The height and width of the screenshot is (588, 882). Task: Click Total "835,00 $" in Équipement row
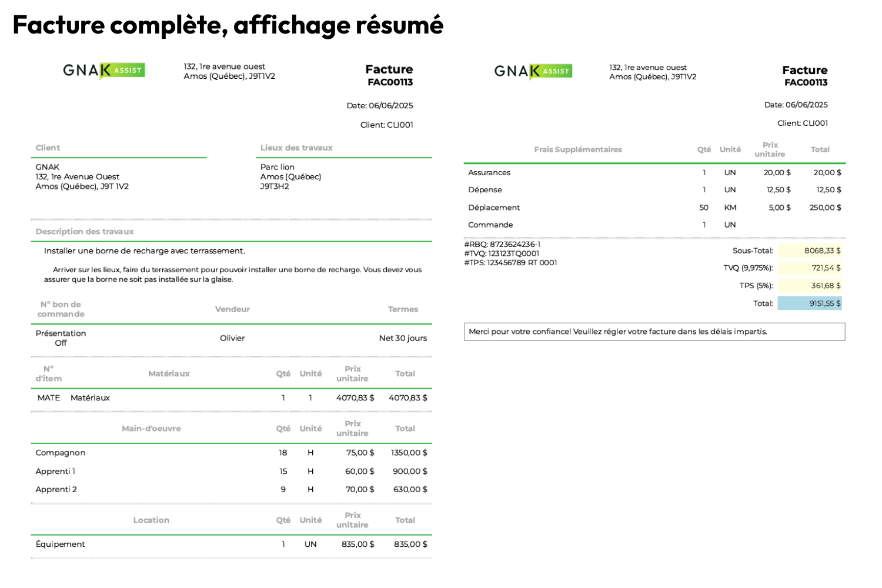(411, 544)
